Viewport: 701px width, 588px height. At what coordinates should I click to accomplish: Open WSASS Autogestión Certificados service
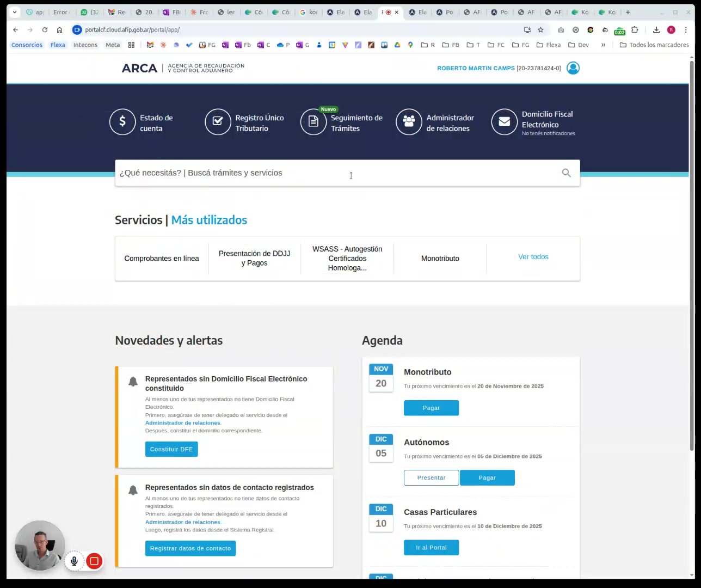tap(347, 259)
